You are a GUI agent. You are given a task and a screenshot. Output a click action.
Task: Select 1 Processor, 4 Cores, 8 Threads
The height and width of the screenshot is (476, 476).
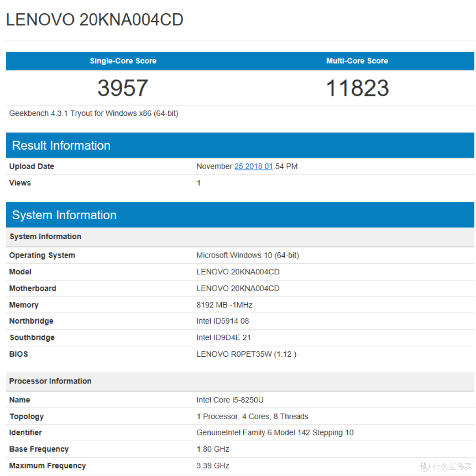point(253,417)
